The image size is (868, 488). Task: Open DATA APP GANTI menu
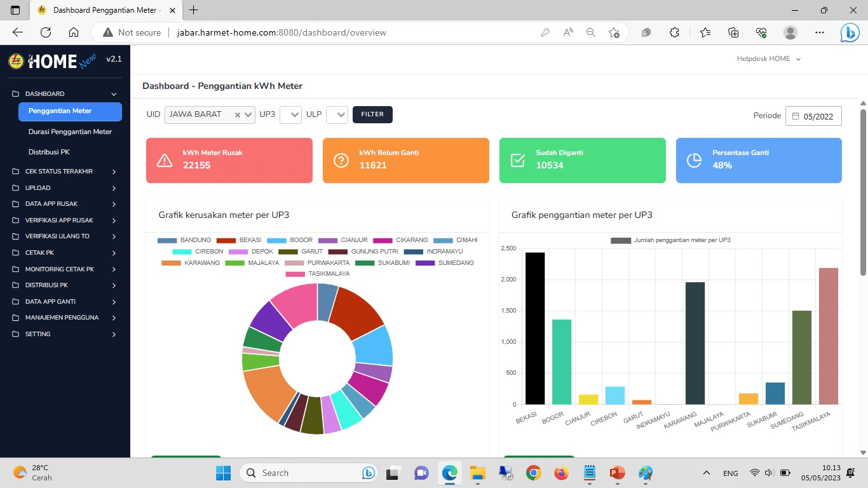65,302
